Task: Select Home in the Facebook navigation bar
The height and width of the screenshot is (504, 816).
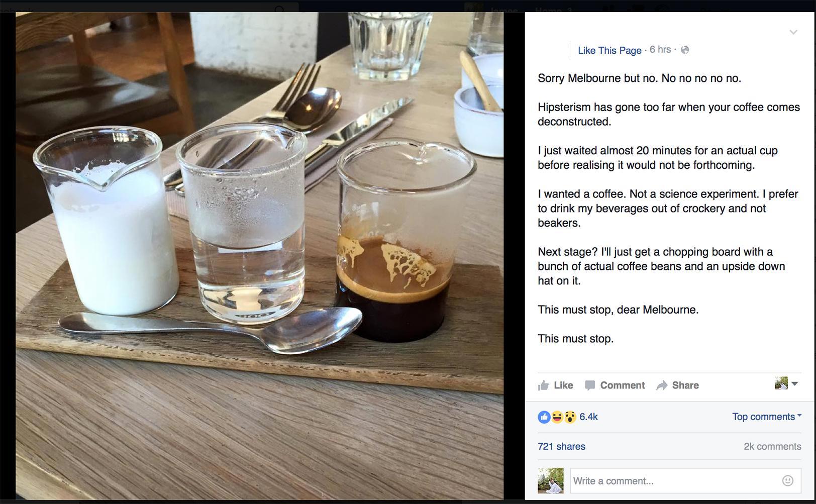Action: point(551,10)
